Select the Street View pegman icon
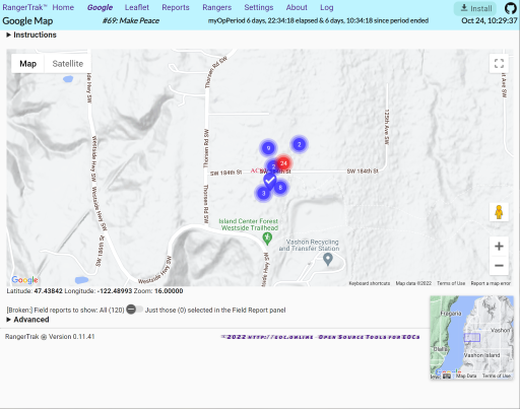 [499, 212]
